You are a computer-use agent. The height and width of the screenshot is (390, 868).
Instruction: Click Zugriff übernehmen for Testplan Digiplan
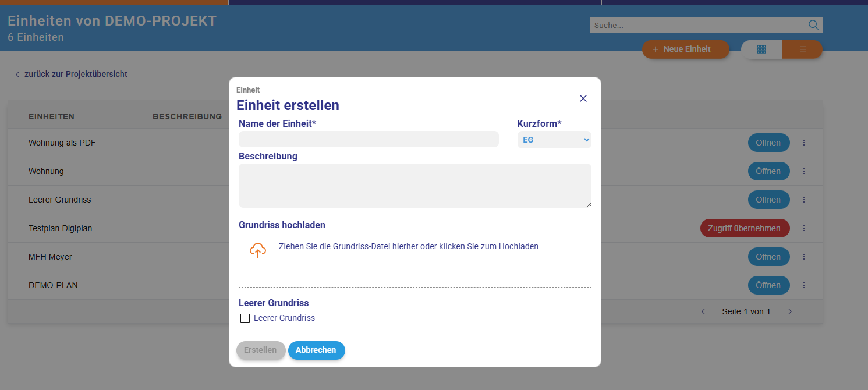pos(744,228)
